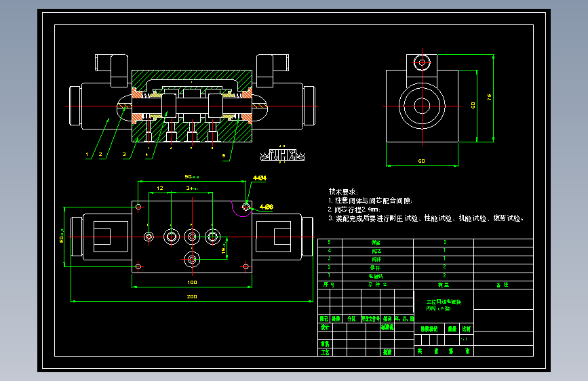
Task: Select parts list cell numbered 1
Action: 330,277
